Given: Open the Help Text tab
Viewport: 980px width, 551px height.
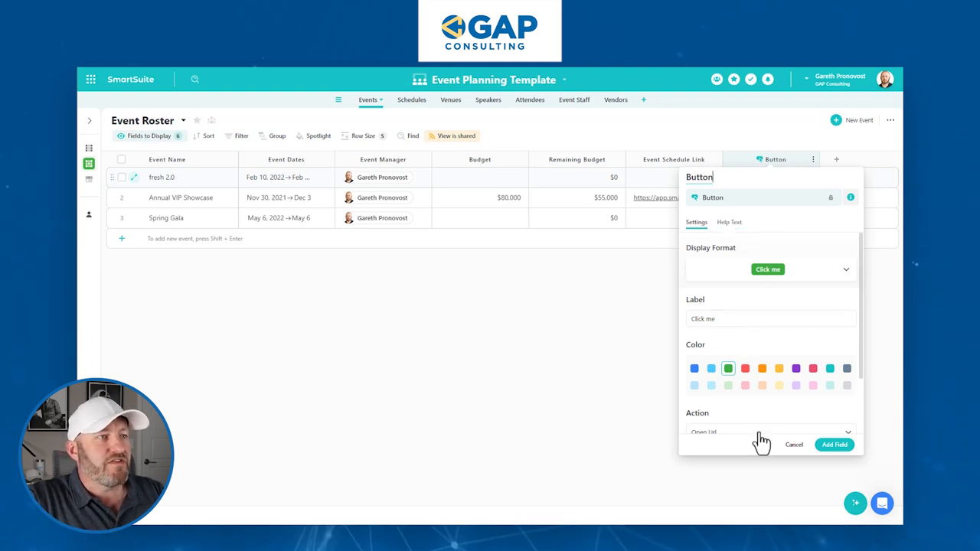Looking at the screenshot, I should point(729,222).
